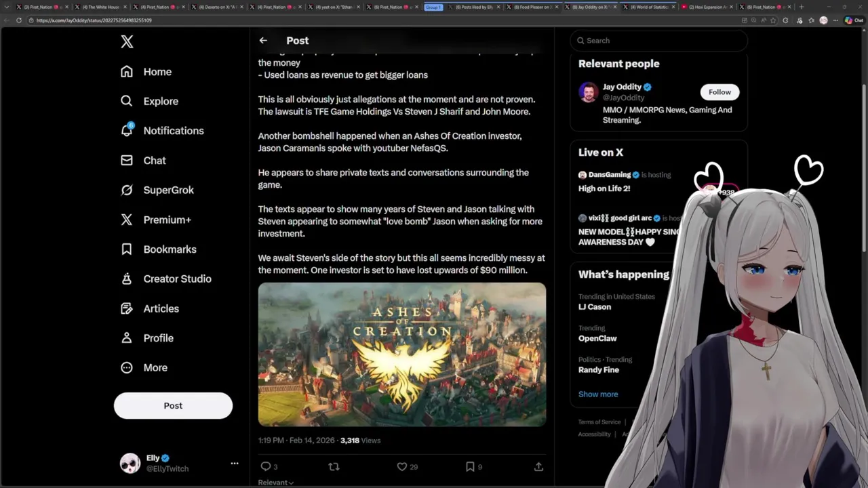Image resolution: width=868 pixels, height=488 pixels.
Task: Open the Edge Copilot Chat button
Action: click(853, 20)
